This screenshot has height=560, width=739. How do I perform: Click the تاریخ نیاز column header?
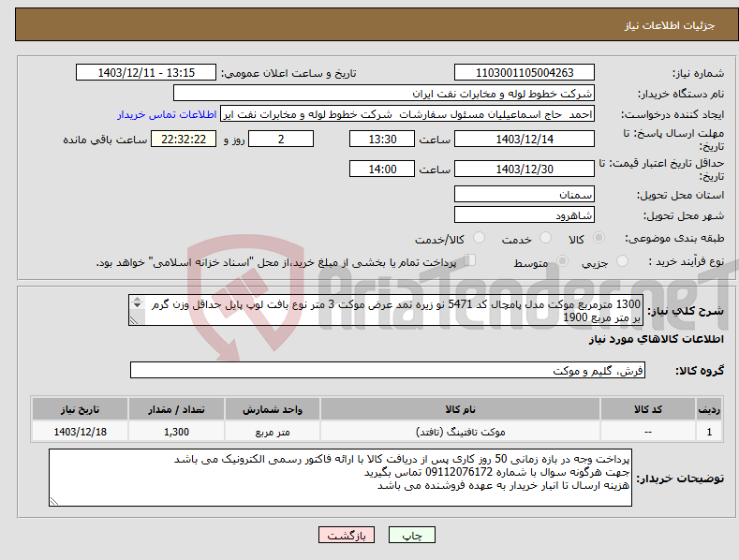click(x=81, y=409)
